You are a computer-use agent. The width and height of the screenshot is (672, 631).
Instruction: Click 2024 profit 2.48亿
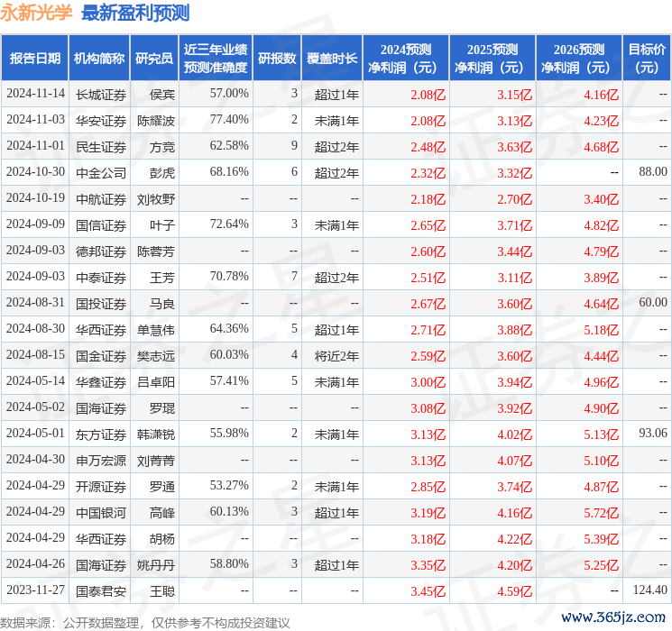tap(428, 147)
